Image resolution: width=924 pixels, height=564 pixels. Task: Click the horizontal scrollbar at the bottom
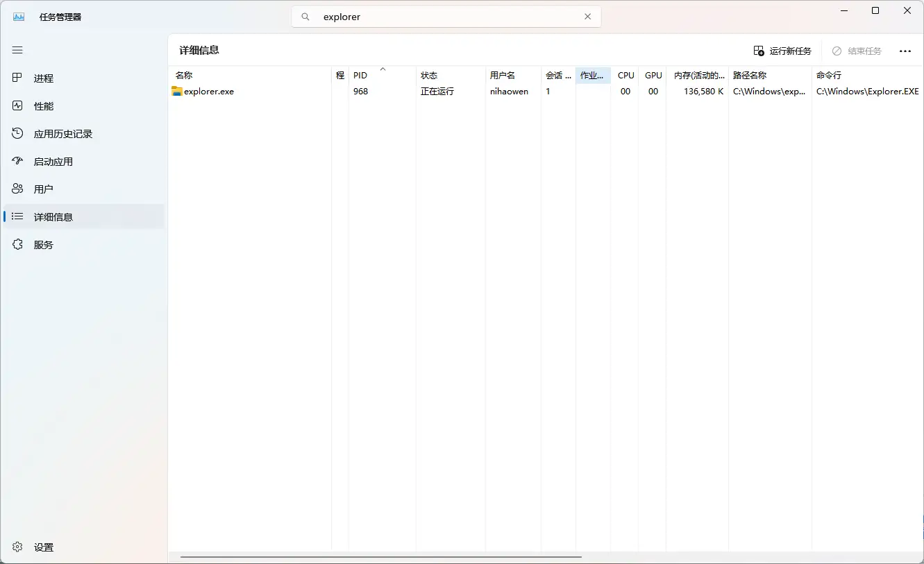380,557
